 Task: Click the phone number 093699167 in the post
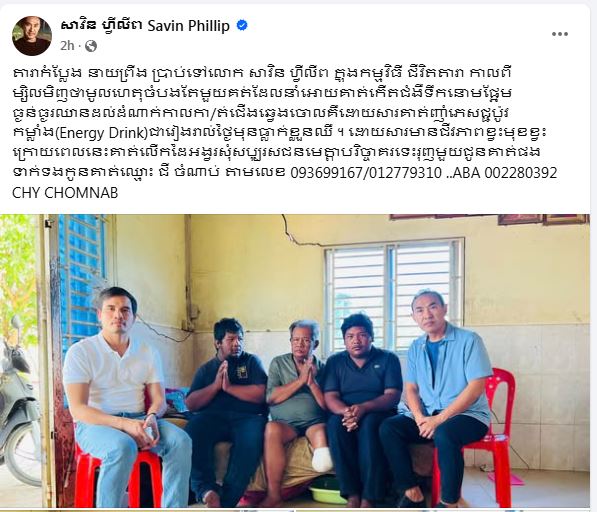click(326, 173)
